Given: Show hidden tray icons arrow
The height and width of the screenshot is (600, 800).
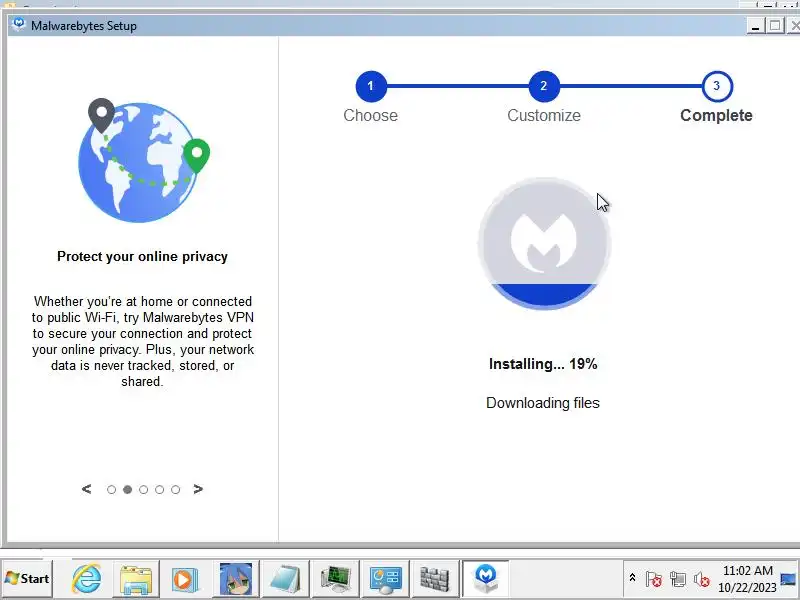Looking at the screenshot, I should [x=632, y=578].
